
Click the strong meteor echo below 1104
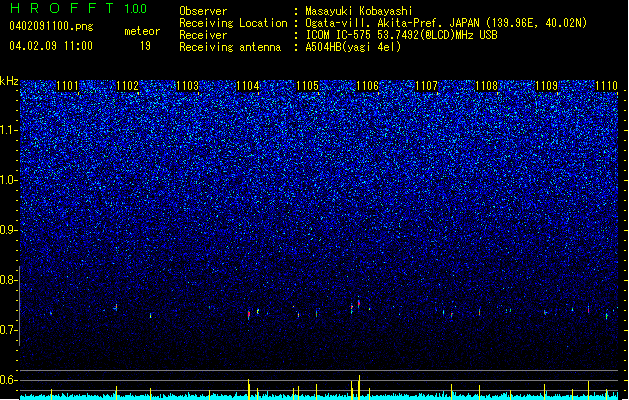249,314
